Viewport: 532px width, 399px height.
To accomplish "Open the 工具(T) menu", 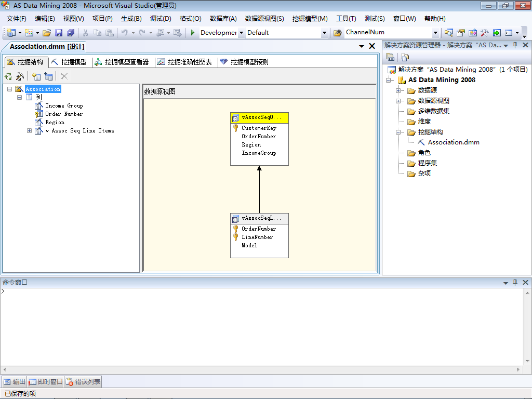I will (346, 19).
